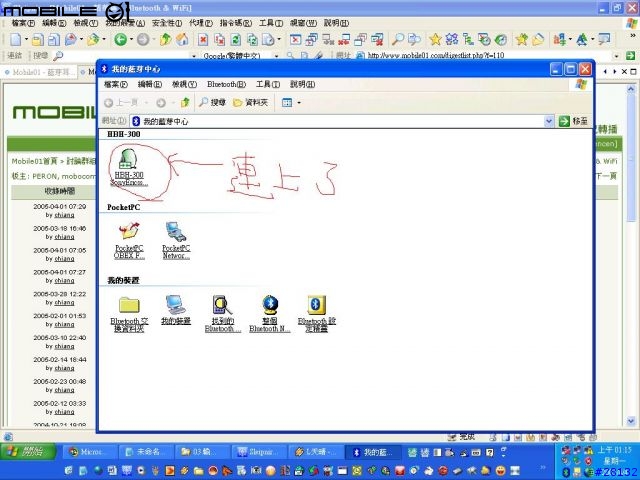Click the Windows 開始 Start button
The height and width of the screenshot is (480, 640).
[x=28, y=451]
